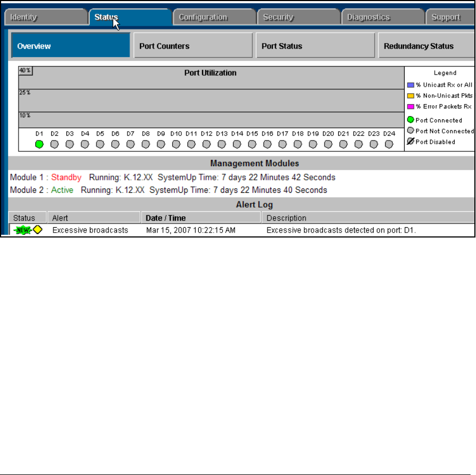Click the D24 port indicator
Screen dimensions: 476x475
pos(389,144)
